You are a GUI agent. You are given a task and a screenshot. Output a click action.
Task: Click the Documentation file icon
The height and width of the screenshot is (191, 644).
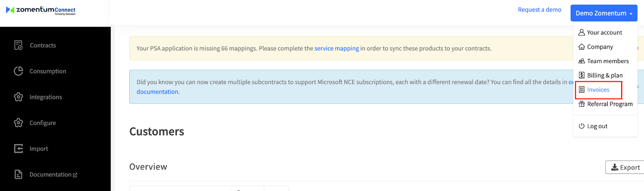[x=19, y=175]
